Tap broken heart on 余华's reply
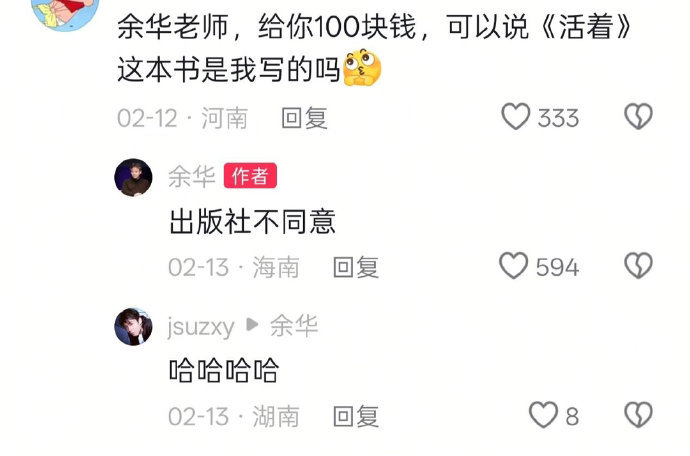The image size is (690, 456). point(638,265)
